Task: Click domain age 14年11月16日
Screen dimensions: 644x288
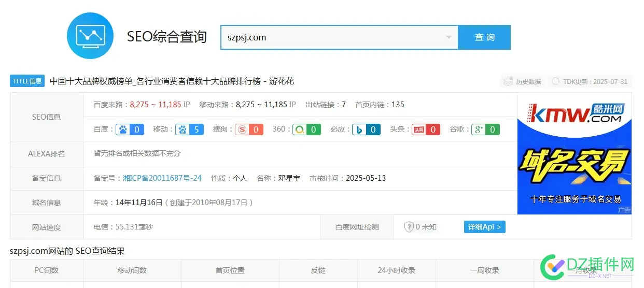Action: click(139, 203)
